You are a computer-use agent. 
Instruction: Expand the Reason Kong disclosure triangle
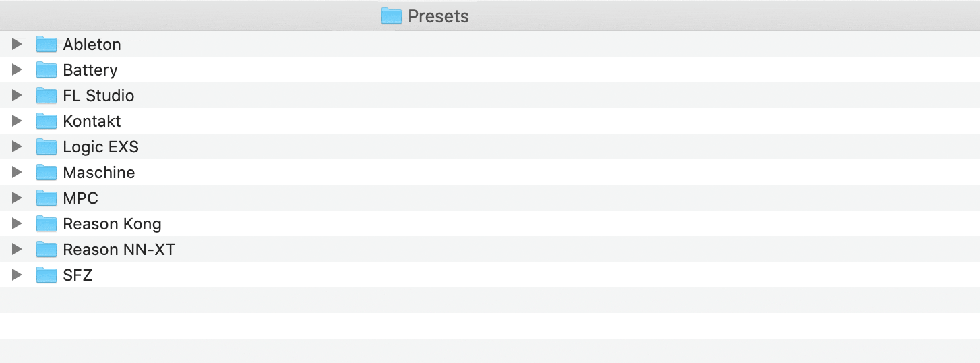[x=17, y=224]
